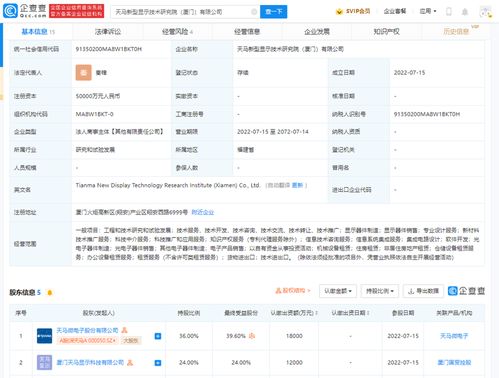Open shareholder 厦门天马显示科技有限公司 link
This screenshot has height=378, width=499.
[90, 362]
